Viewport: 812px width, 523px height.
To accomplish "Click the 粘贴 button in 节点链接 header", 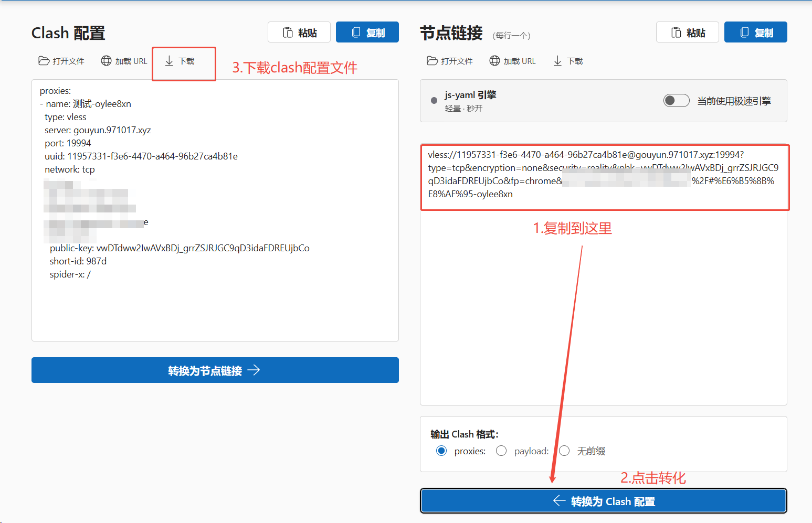I will (x=688, y=32).
